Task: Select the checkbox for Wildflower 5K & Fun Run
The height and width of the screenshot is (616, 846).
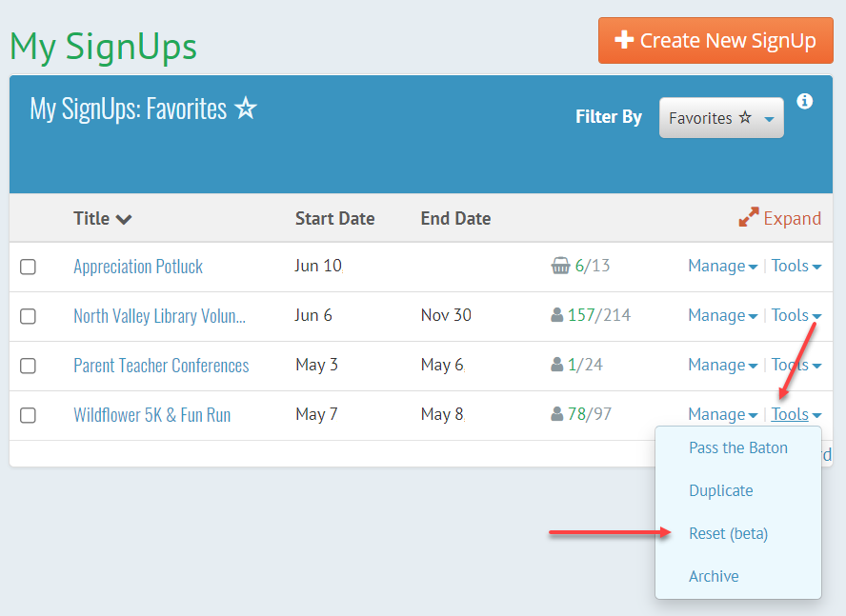Action: tap(28, 415)
